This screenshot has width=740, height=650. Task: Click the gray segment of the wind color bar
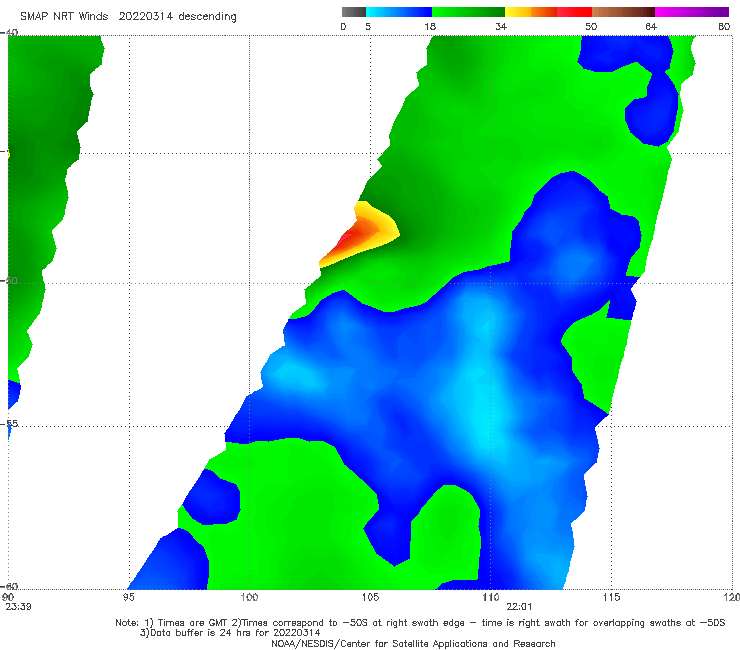[353, 12]
